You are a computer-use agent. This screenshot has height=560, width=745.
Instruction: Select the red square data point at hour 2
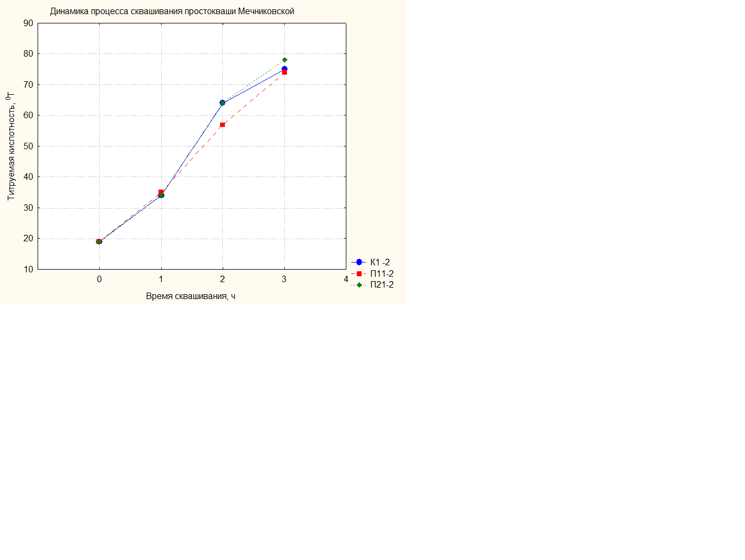223,125
